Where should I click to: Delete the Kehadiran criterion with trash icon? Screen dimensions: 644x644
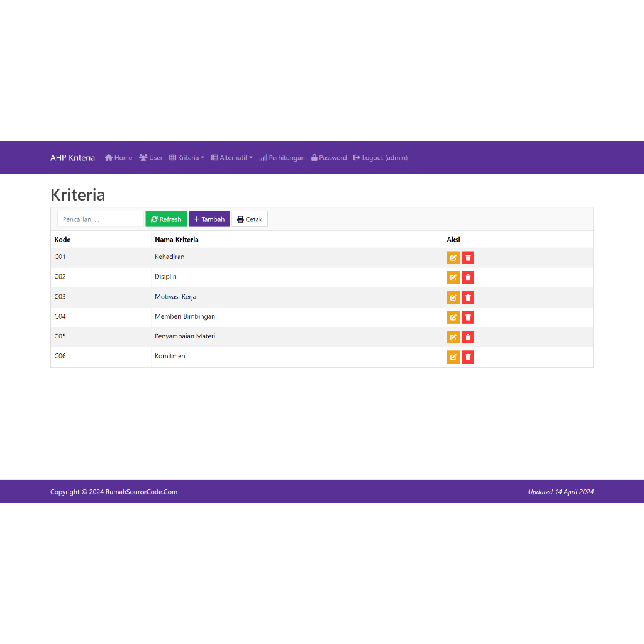(468, 258)
